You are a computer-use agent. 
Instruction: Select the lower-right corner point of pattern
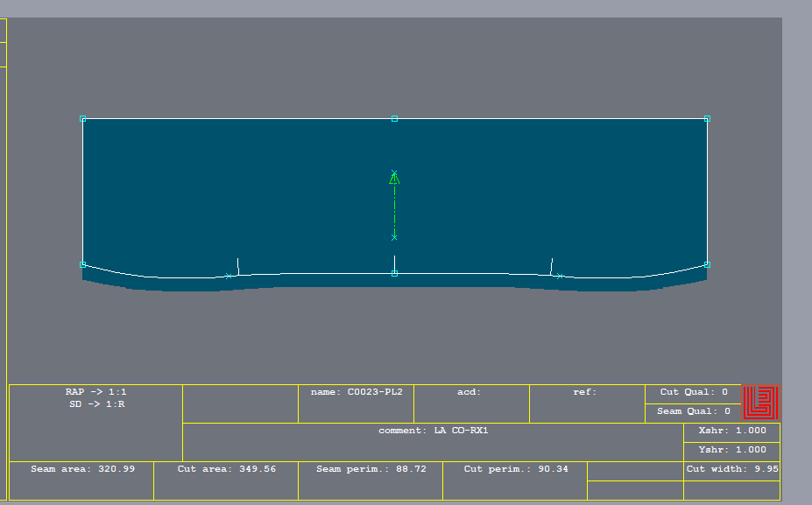707,264
